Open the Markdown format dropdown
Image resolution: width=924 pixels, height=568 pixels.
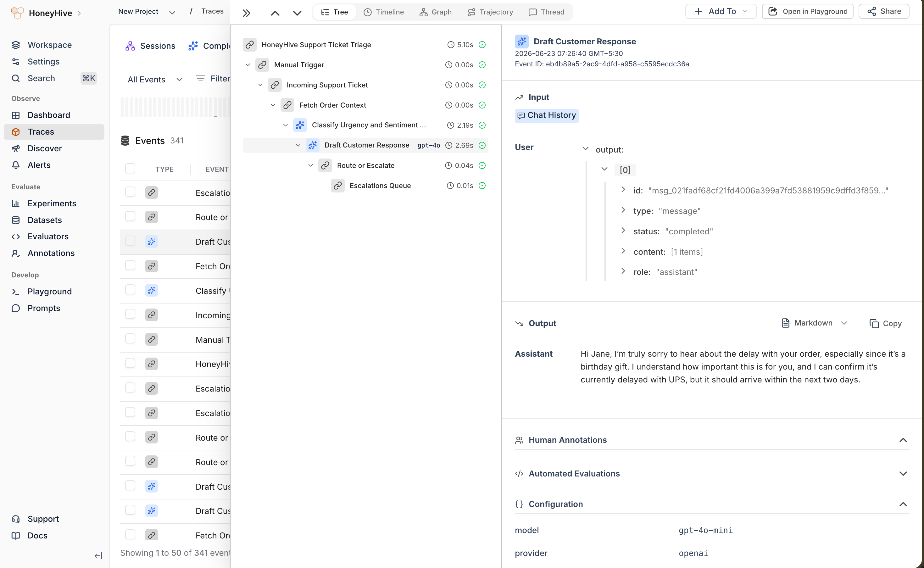point(814,323)
